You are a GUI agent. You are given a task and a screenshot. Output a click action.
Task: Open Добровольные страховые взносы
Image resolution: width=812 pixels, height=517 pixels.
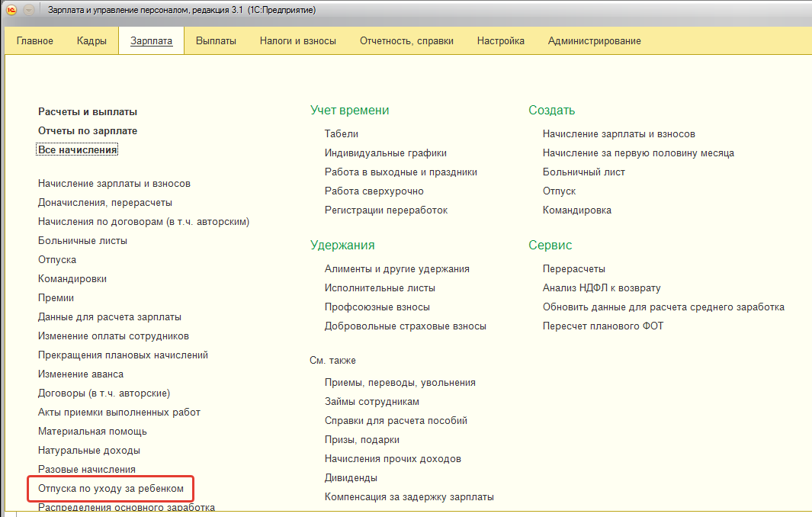tap(405, 326)
